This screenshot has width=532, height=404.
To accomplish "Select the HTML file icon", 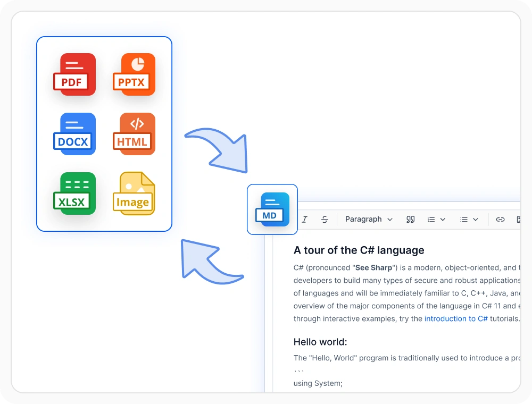I will tap(134, 134).
